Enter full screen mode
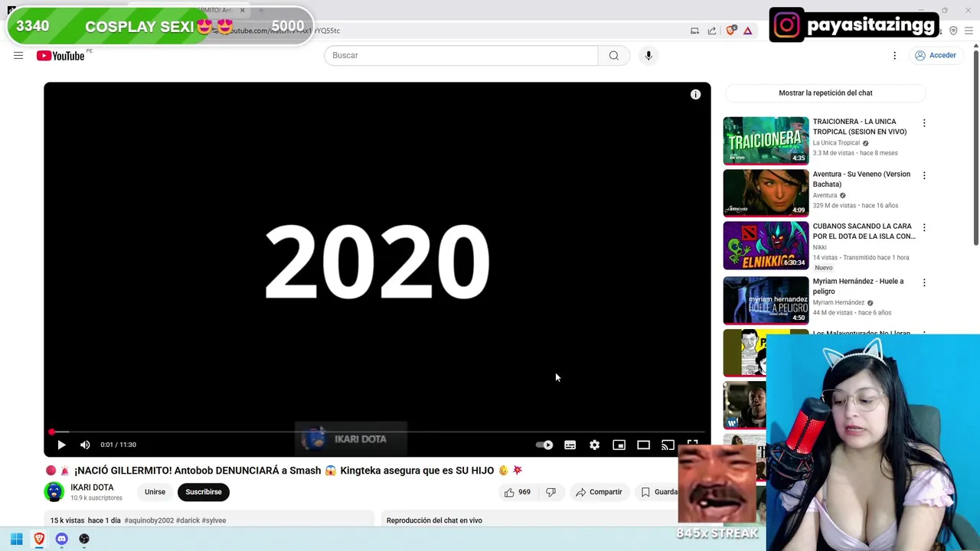The image size is (980, 551). coord(692,444)
